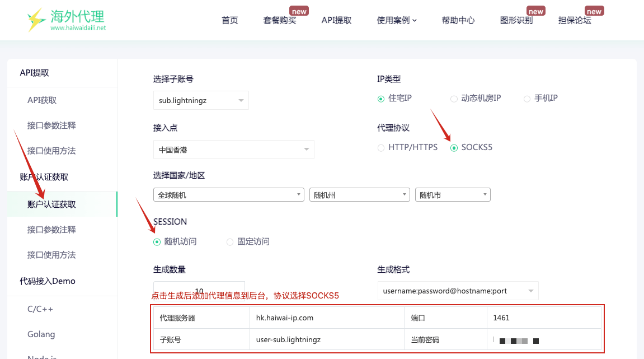Screen dimensions: 644x359
Task: Open the 中国香港 access point dropdown
Action: 233,150
